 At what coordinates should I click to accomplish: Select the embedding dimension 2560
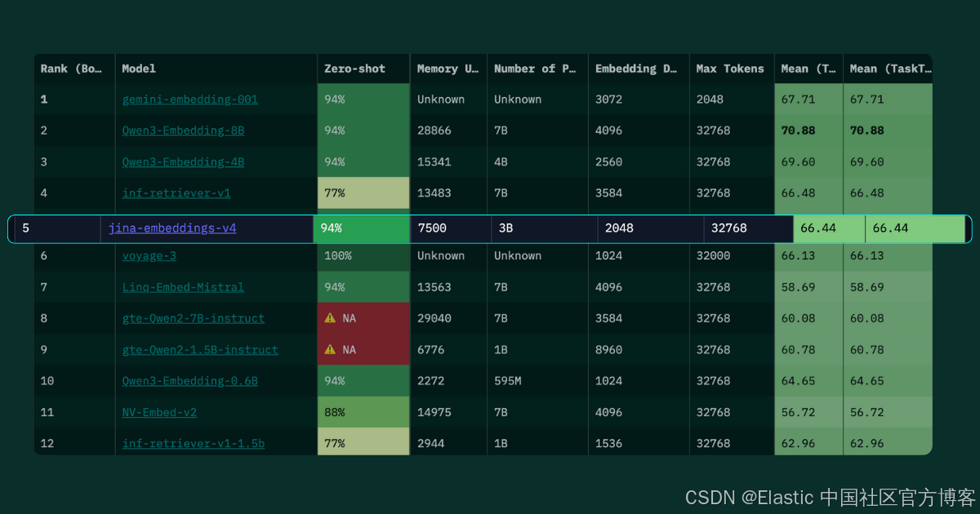(609, 162)
